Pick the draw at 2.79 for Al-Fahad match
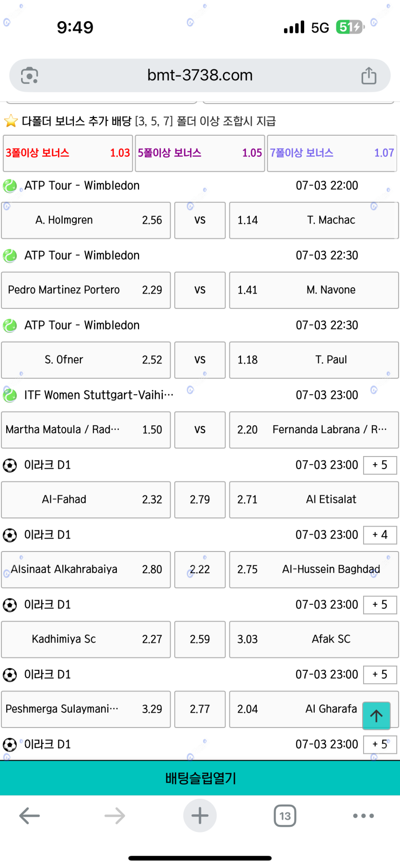The height and width of the screenshot is (868, 400). pos(200,500)
